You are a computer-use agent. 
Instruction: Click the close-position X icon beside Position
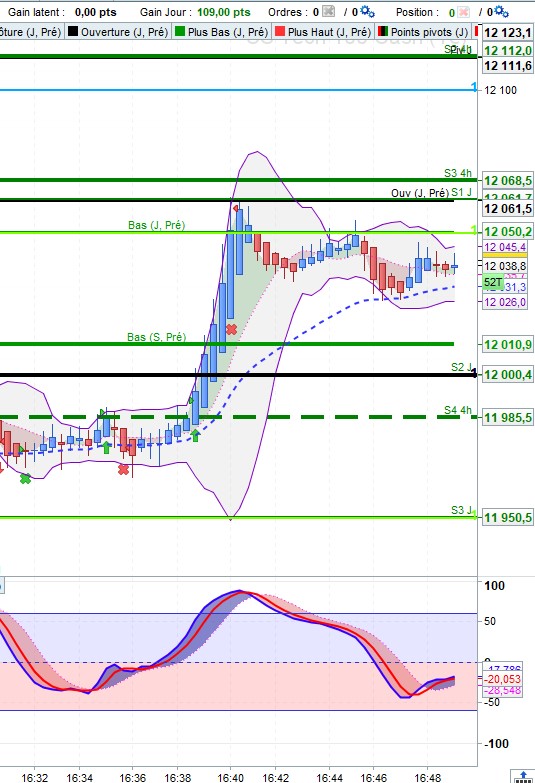pyautogui.click(x=464, y=12)
